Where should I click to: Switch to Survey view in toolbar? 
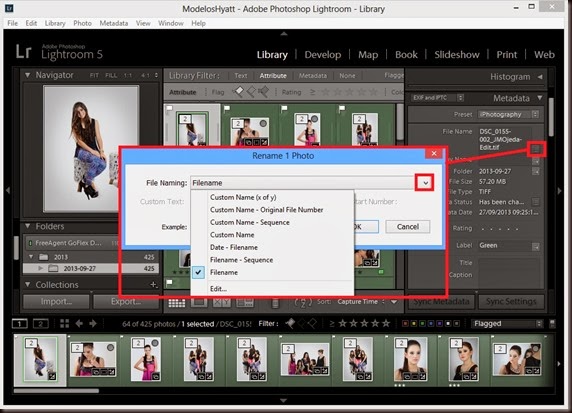(x=245, y=302)
